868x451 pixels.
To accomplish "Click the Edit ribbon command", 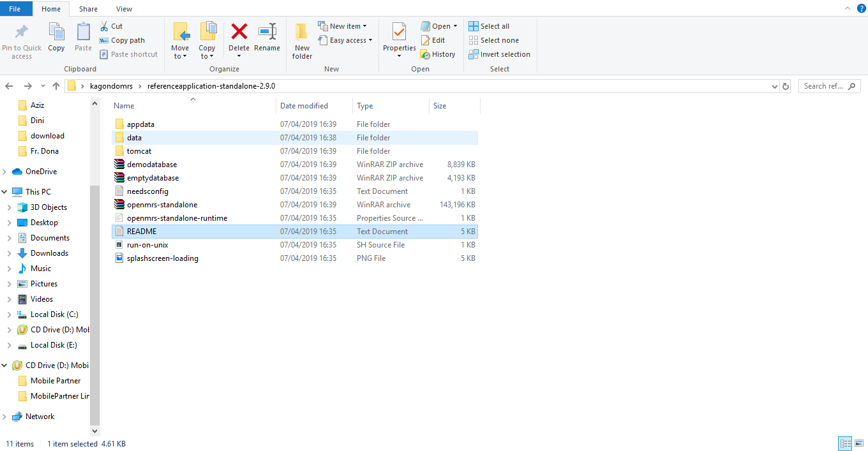I will click(433, 40).
